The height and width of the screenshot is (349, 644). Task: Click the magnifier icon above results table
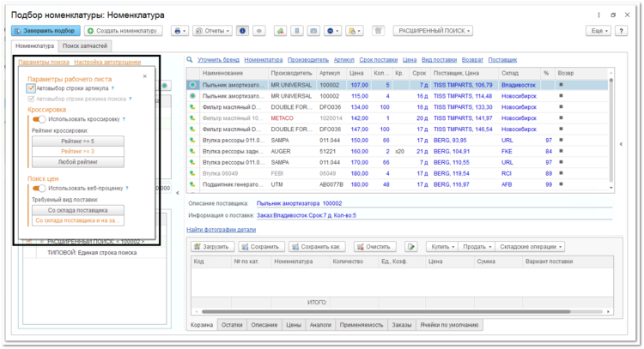tap(190, 59)
